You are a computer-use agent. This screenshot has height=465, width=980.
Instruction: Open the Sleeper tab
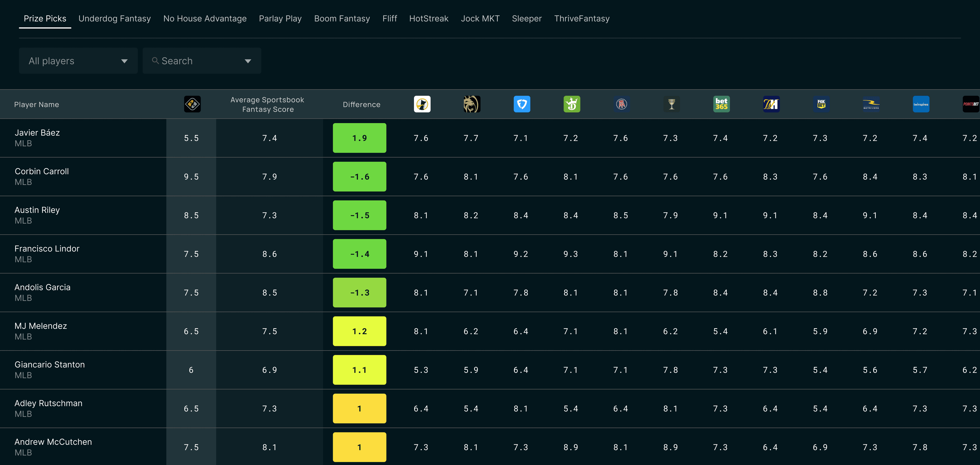[527, 18]
